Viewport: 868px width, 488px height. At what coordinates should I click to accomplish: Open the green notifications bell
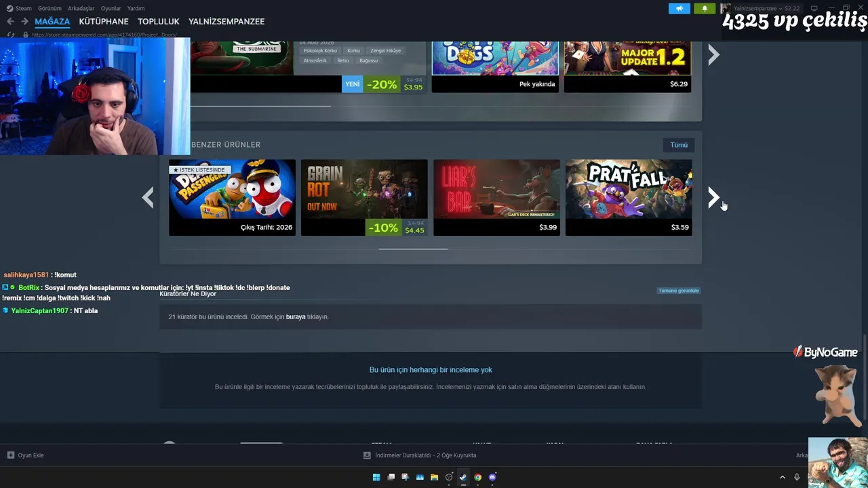pyautogui.click(x=705, y=8)
